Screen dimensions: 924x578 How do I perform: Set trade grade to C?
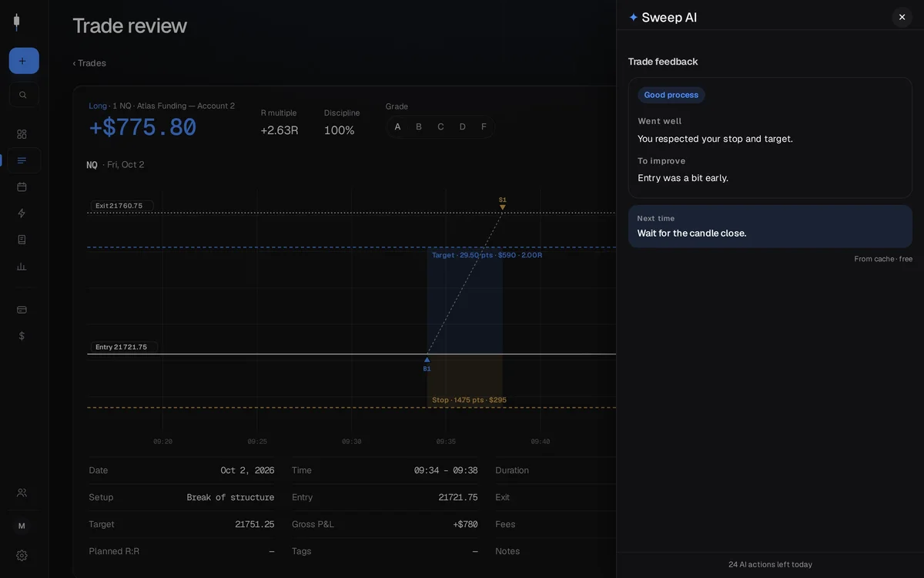point(440,127)
